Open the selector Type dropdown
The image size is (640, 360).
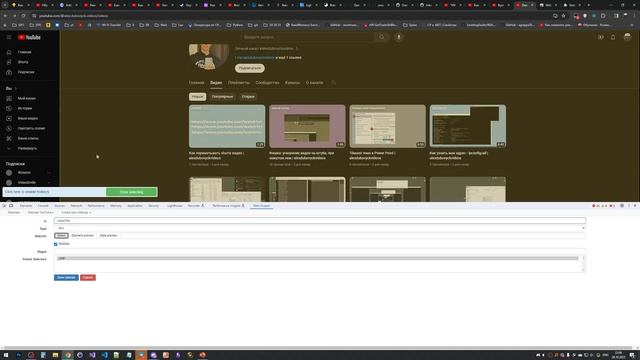click(x=320, y=228)
